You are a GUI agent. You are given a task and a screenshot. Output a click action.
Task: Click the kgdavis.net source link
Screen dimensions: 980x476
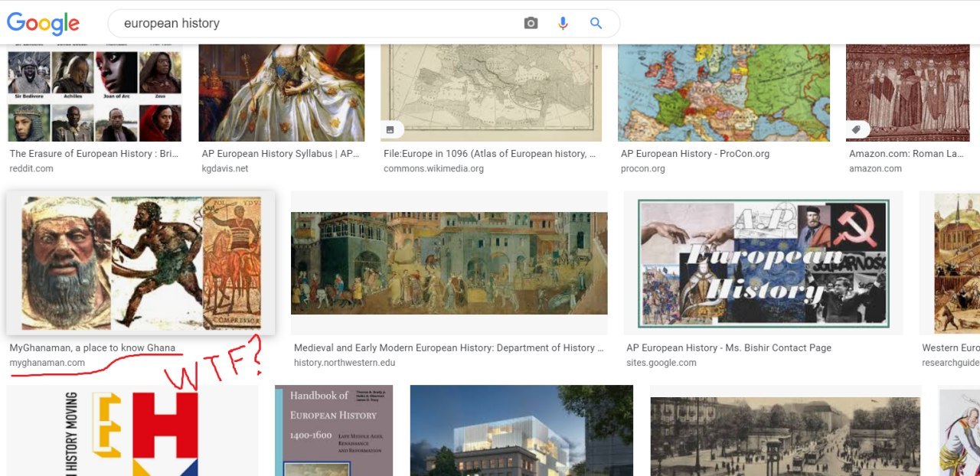(x=225, y=169)
